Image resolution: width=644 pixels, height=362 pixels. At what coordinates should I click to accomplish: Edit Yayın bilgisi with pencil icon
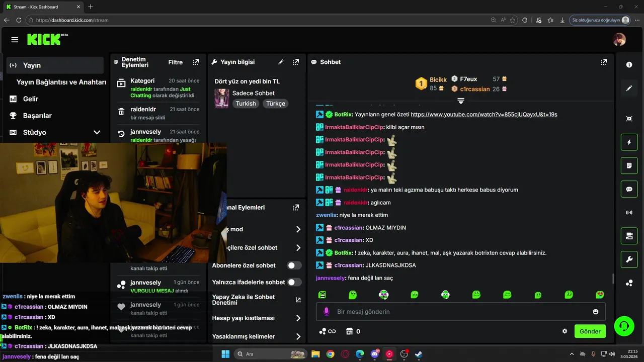pyautogui.click(x=281, y=62)
